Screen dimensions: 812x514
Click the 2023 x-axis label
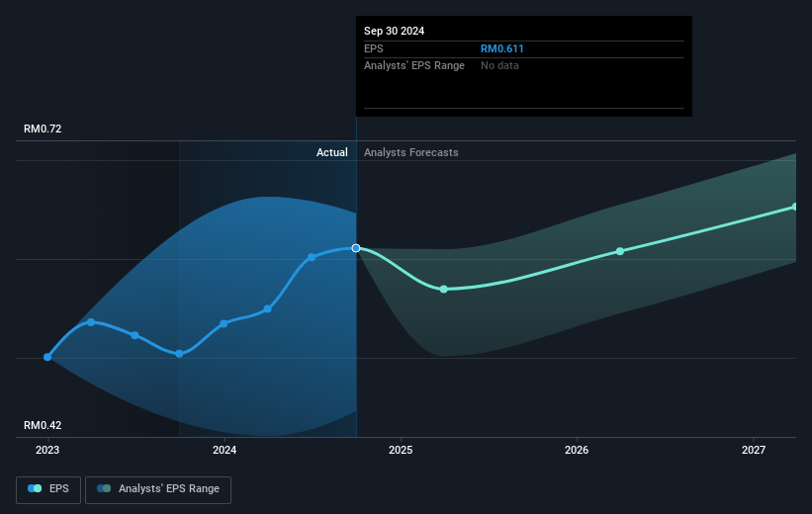coord(47,451)
